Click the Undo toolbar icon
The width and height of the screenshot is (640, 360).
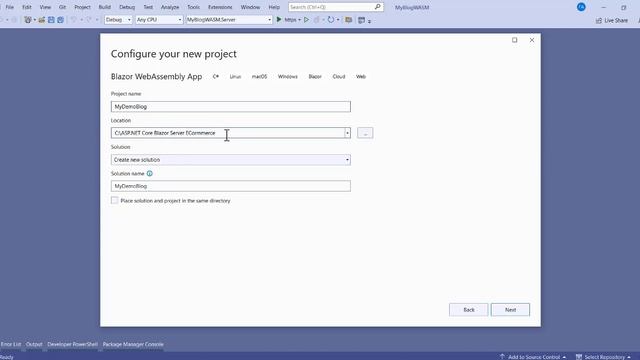coord(73,20)
